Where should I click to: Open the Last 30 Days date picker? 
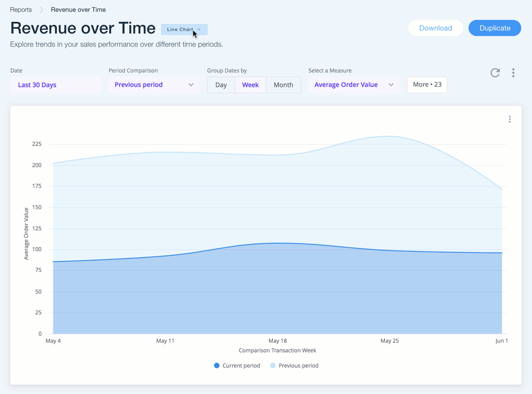click(56, 85)
